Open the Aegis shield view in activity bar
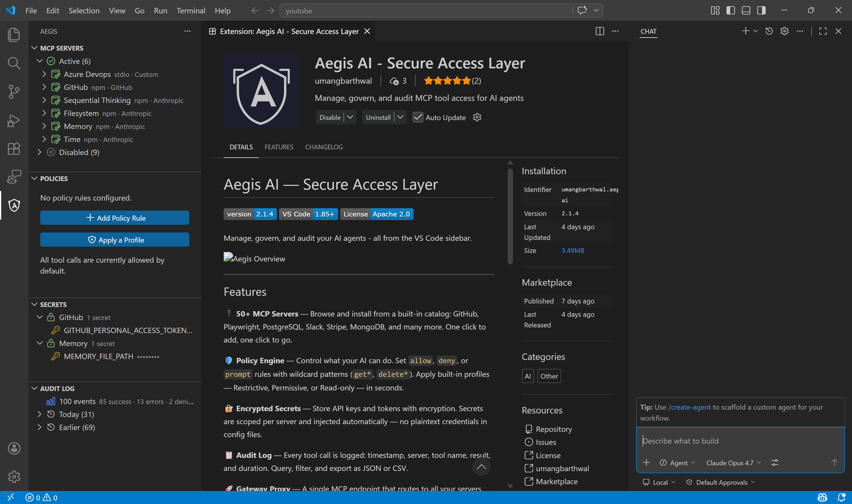 coord(14,205)
